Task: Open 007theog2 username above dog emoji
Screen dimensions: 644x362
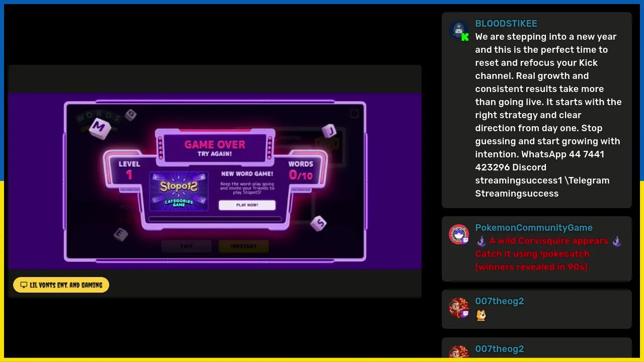Action: [x=500, y=301]
